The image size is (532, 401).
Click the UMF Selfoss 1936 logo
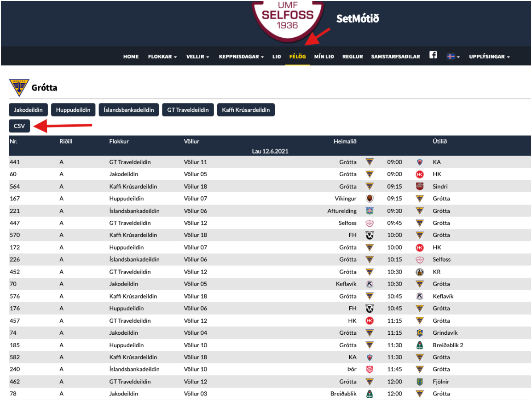click(x=288, y=20)
